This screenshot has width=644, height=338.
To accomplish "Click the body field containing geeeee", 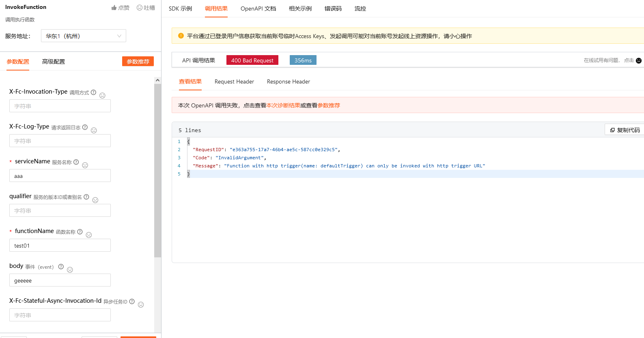I will [x=60, y=280].
